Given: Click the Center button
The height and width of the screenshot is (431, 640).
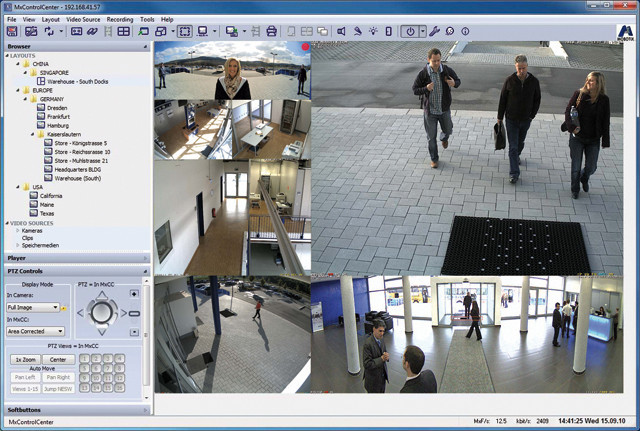Looking at the screenshot, I should tap(58, 358).
